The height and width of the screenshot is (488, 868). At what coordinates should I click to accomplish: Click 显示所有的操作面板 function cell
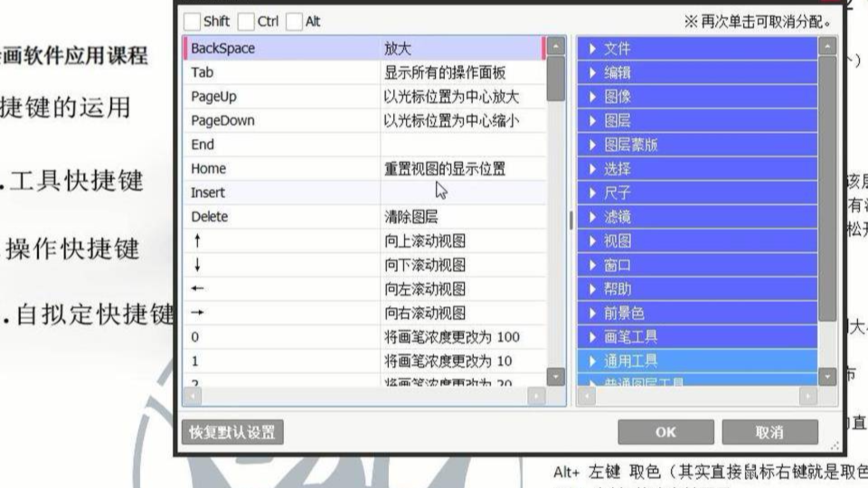(464, 72)
